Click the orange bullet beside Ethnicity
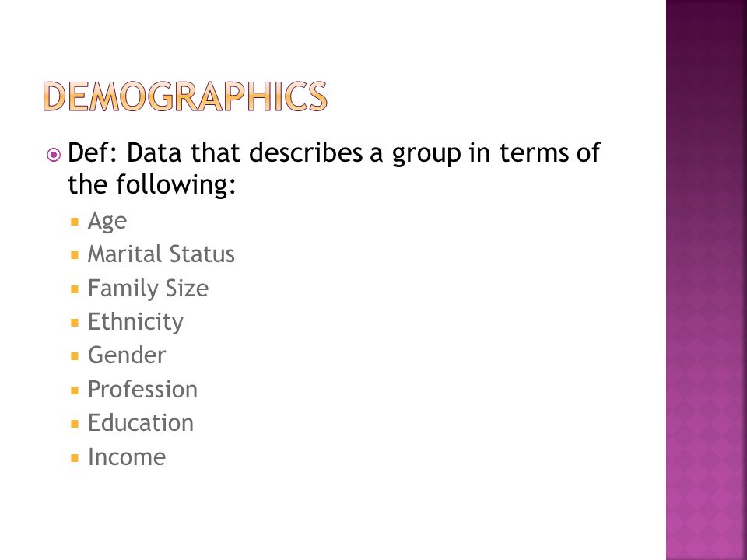This screenshot has height=560, width=747. click(x=75, y=322)
